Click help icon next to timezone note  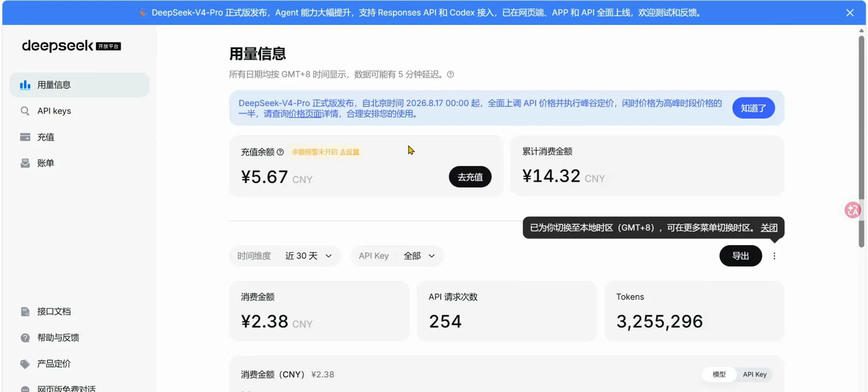click(450, 74)
